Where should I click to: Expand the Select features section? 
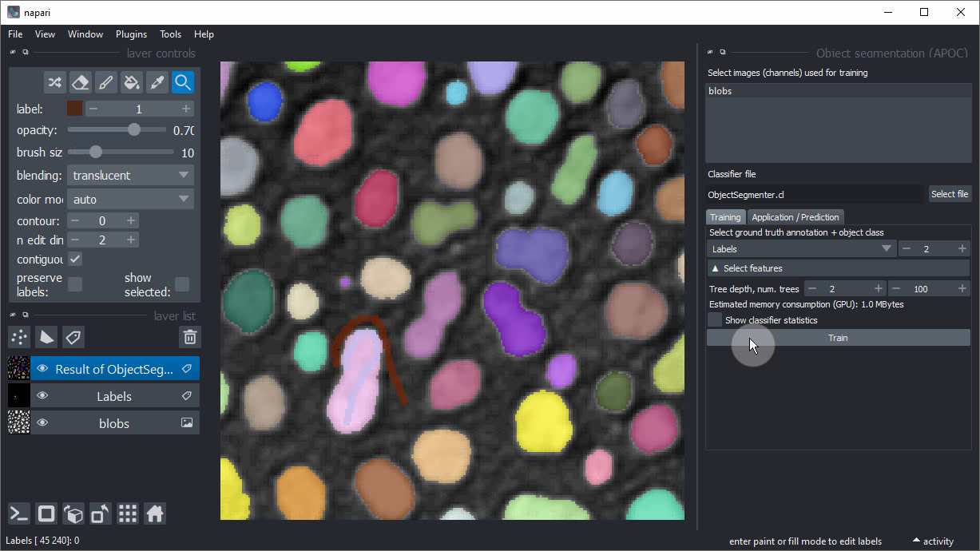(838, 268)
